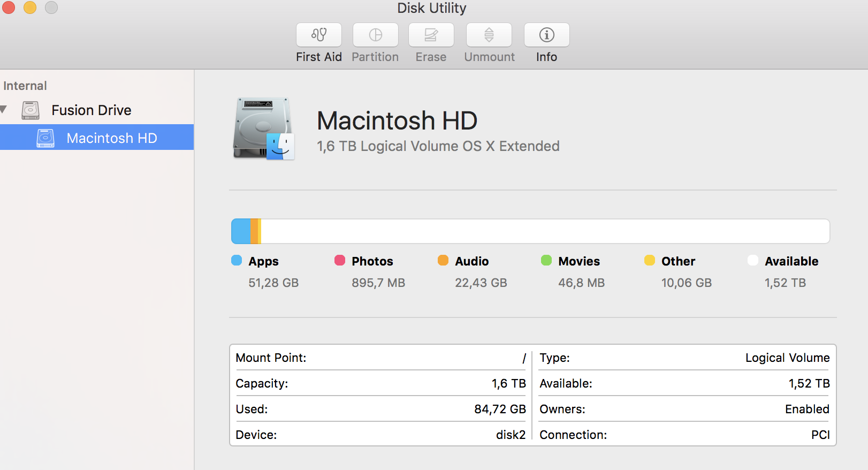Click the blue Apps segment of usage bar
Viewport: 868px width, 470px height.
click(241, 231)
